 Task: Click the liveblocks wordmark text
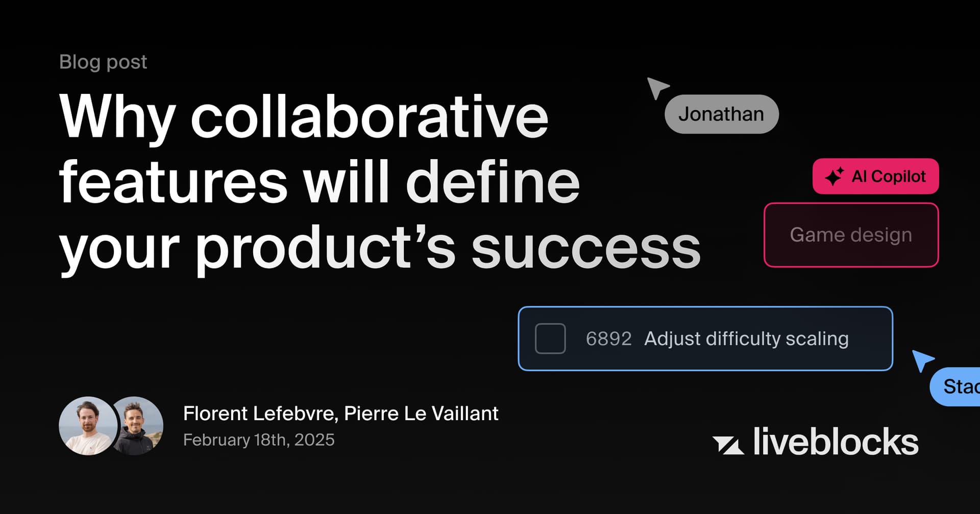[x=836, y=442]
